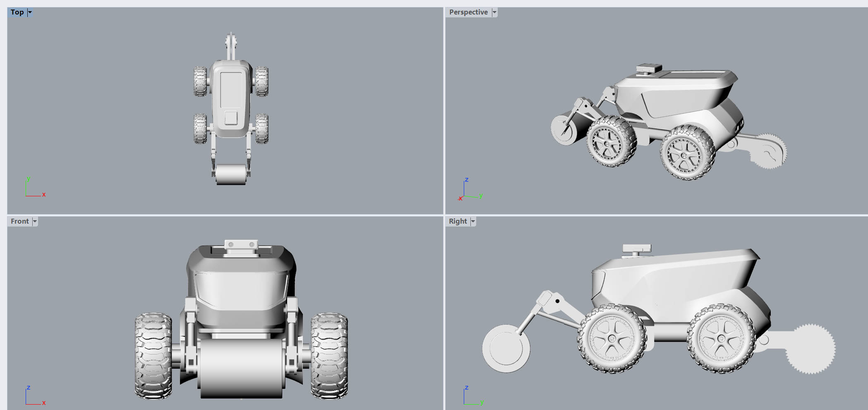Open the Perspective viewport dropdown arrow
Screen dimensions: 868x410
click(494, 12)
